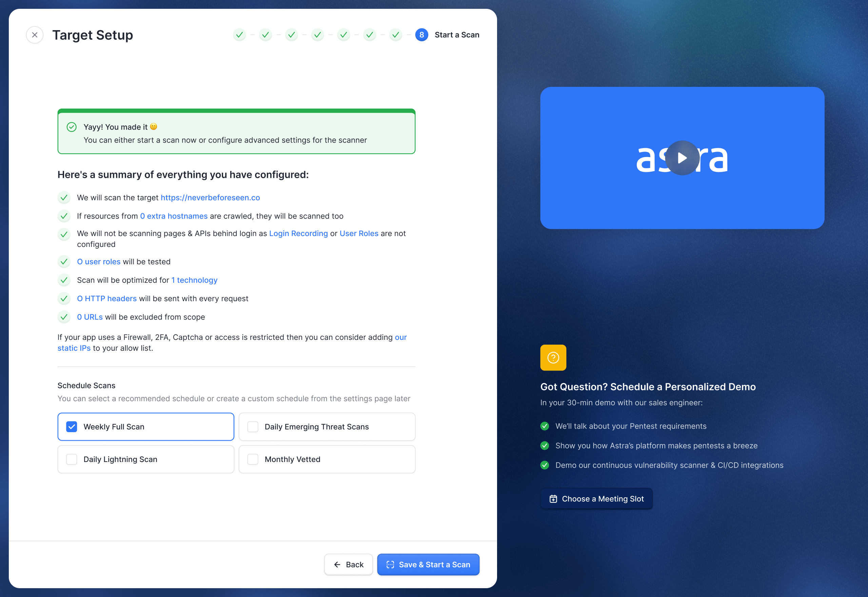Click the seventh completed step checkmark
Viewport: 868px width, 597px height.
[395, 35]
